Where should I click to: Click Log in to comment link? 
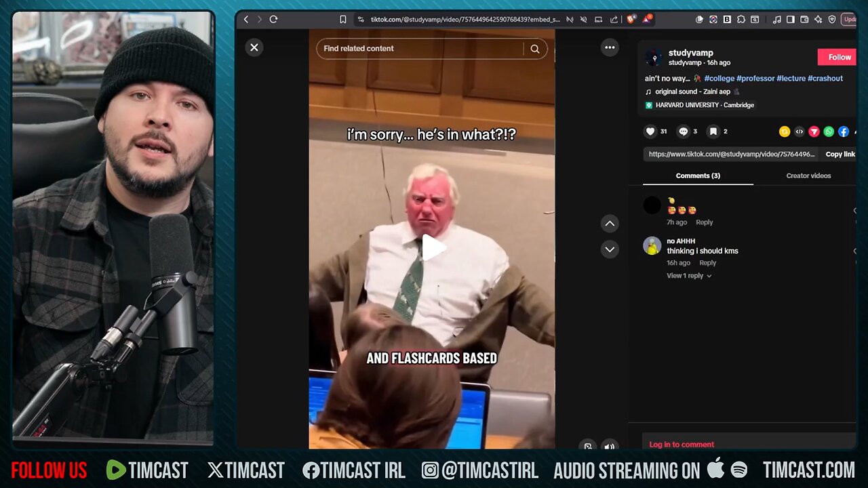(x=682, y=445)
